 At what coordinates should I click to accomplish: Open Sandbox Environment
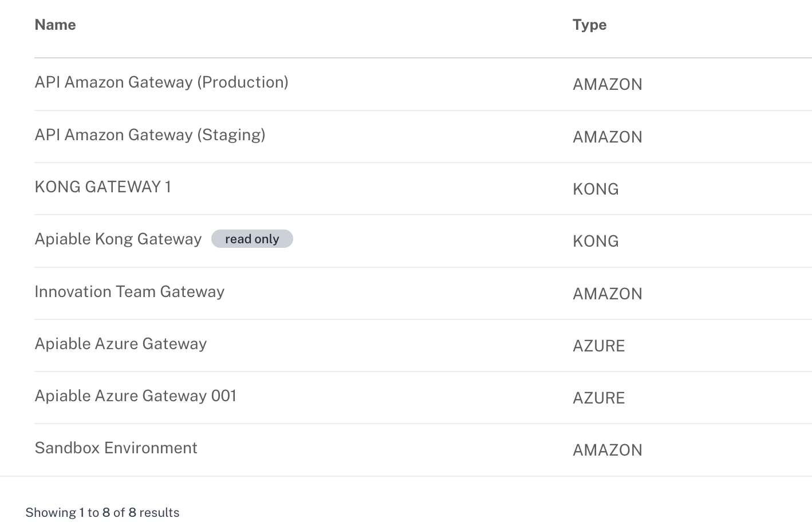coord(116,448)
